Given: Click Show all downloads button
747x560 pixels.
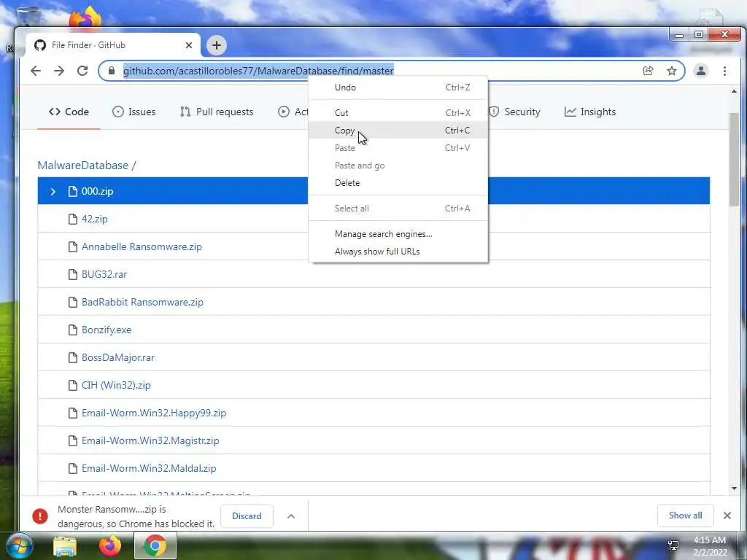Looking at the screenshot, I should (x=685, y=516).
